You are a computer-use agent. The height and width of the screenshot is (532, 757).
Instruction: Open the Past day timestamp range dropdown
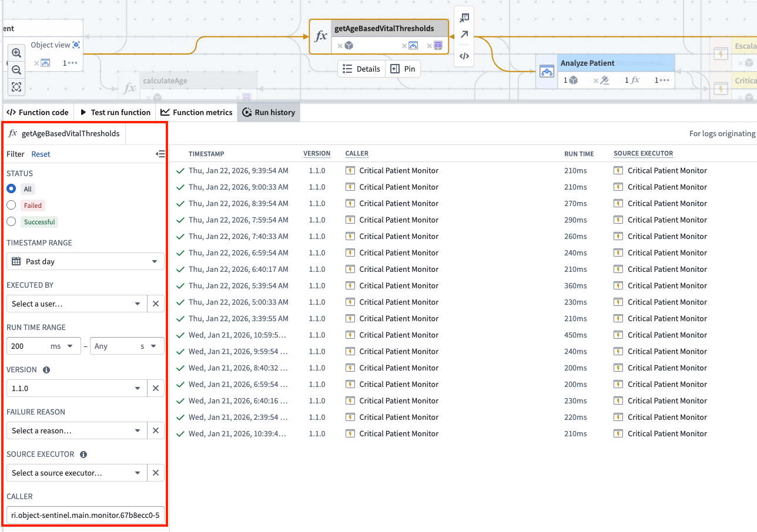pos(85,261)
